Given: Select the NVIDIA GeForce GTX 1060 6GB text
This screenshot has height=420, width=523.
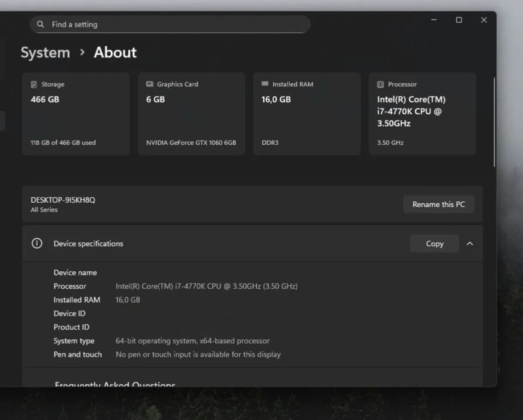Looking at the screenshot, I should [191, 143].
